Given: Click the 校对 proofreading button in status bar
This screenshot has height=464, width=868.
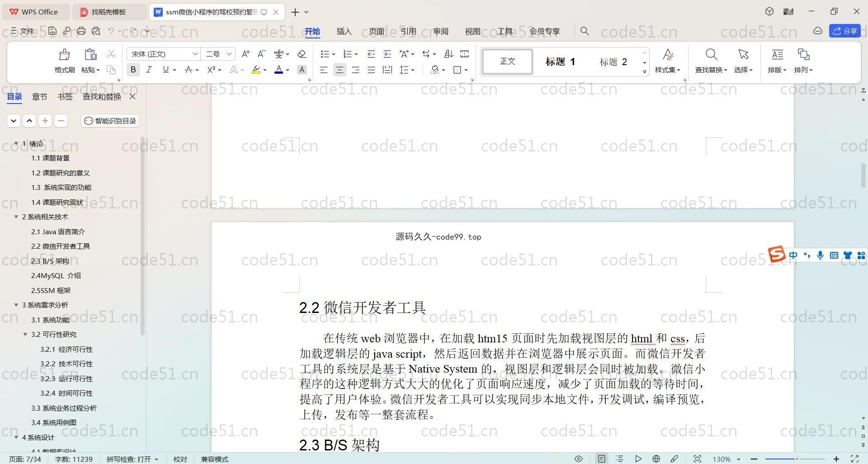Looking at the screenshot, I should (x=180, y=459).
